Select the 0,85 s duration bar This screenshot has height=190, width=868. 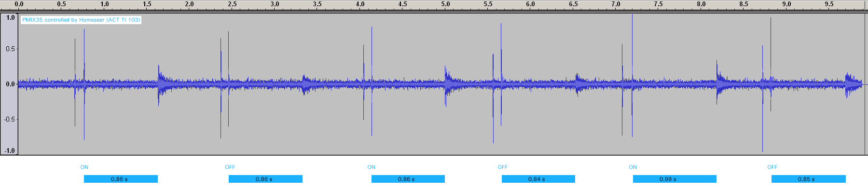click(808, 179)
